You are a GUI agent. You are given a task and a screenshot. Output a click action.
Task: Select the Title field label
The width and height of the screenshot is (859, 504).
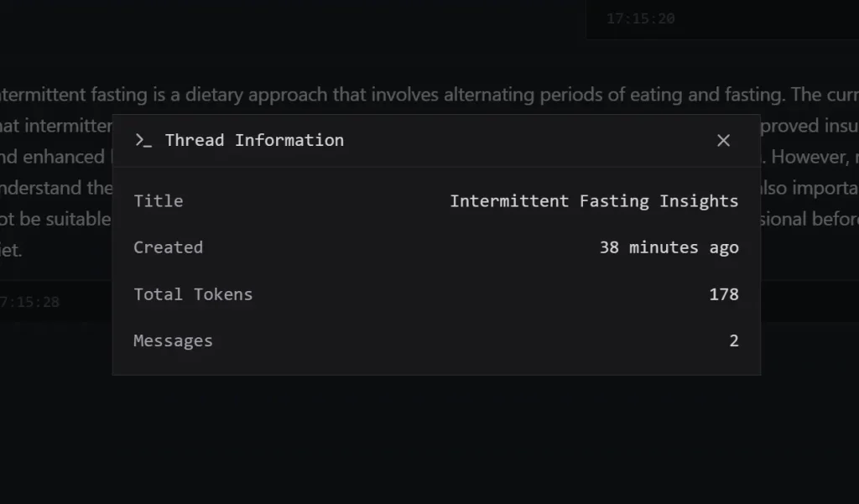159,200
